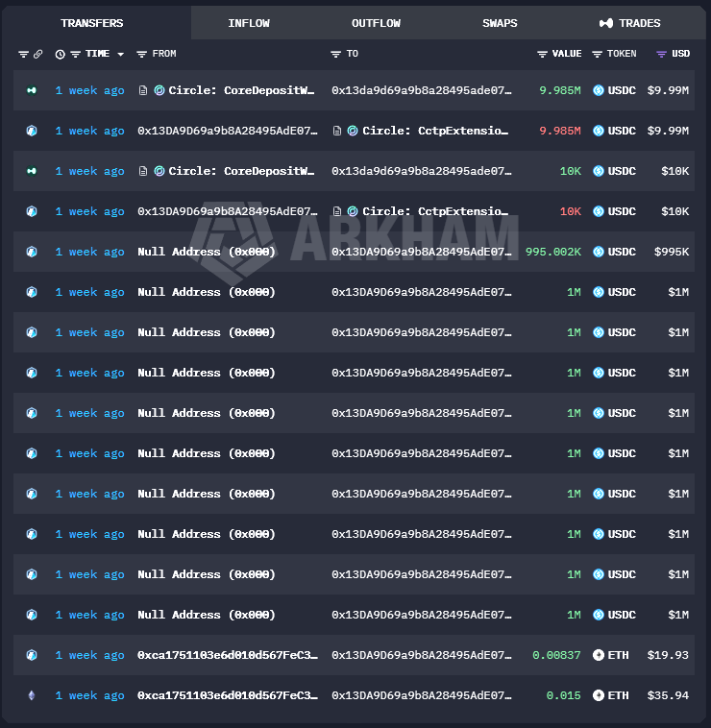
Task: Open the TIME column filter icon
Action: 75,55
